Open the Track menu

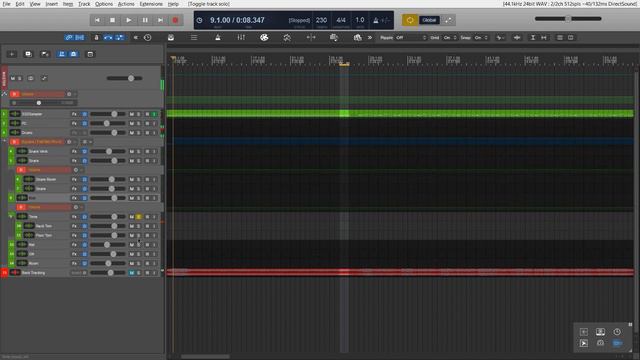[x=84, y=4]
